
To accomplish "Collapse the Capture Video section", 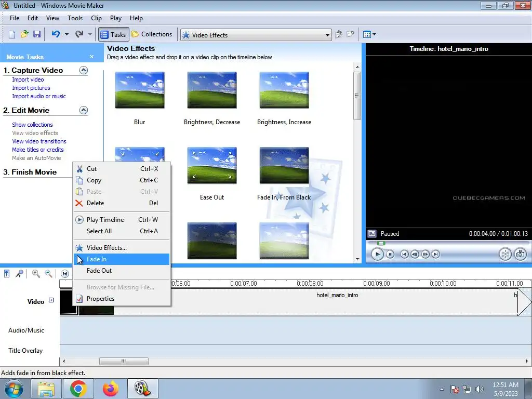I will click(x=84, y=70).
